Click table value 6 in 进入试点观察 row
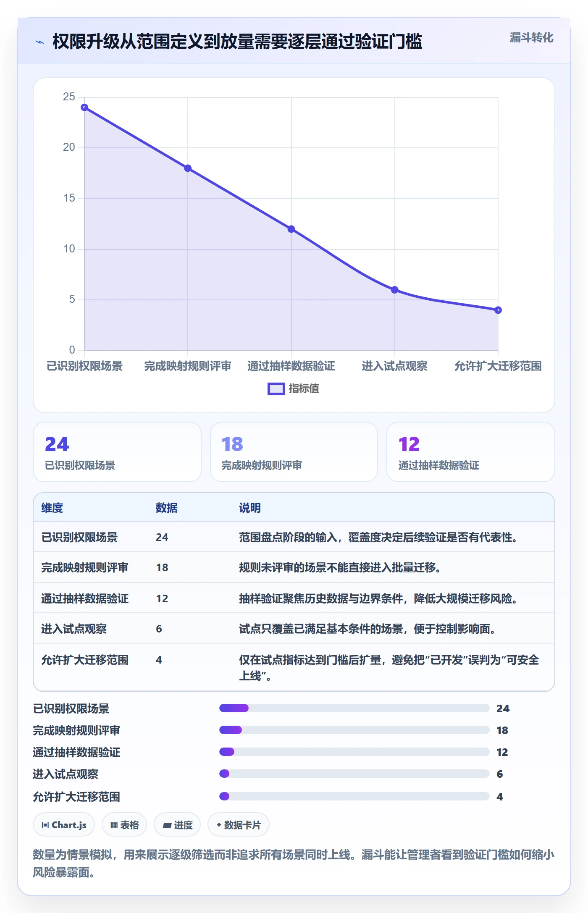 (159, 629)
